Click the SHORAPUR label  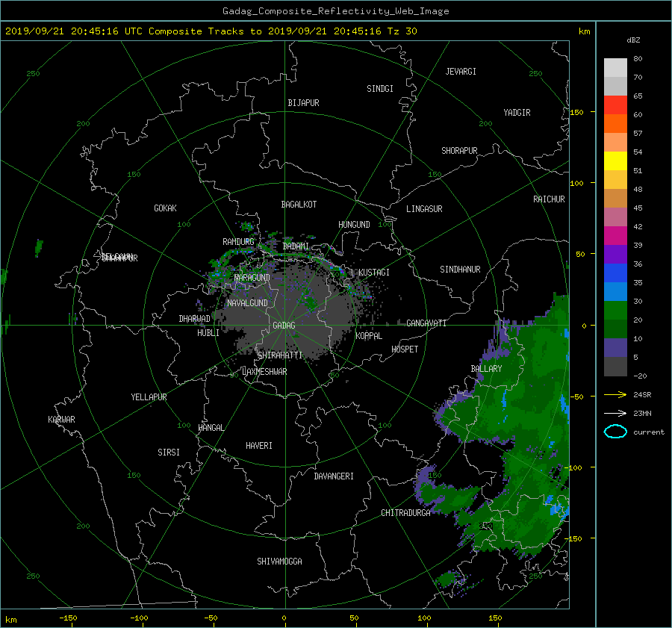click(x=459, y=151)
